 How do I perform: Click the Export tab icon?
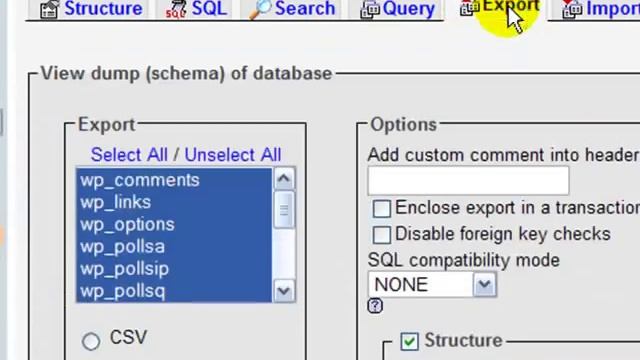[x=469, y=8]
